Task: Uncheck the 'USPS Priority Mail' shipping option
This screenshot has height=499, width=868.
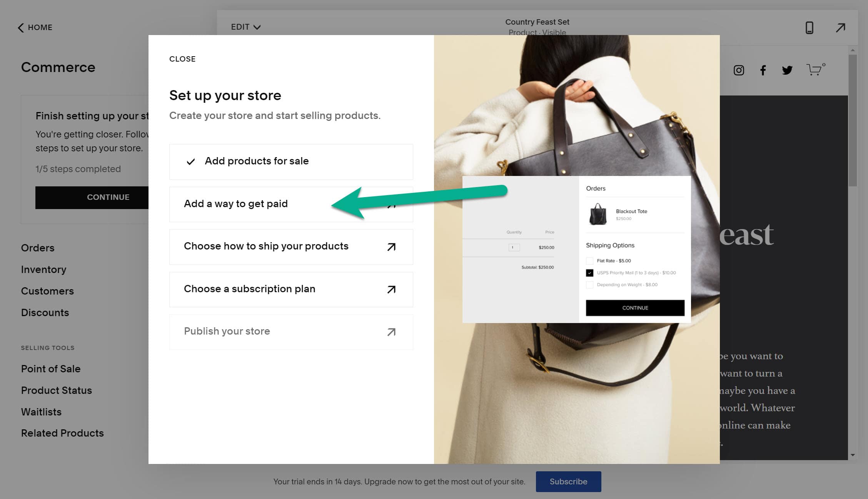Action: (x=589, y=273)
